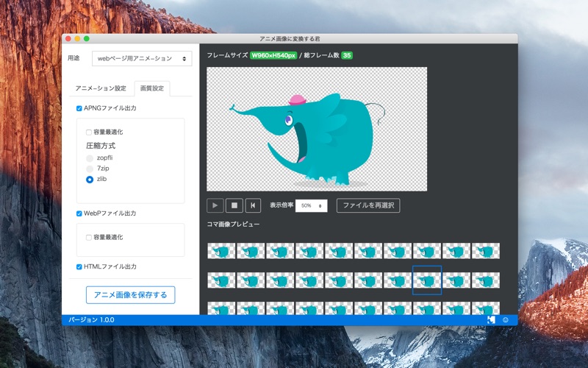Viewport: 588px width, 368px height.
Task: Click the rewind to first frame button
Action: pyautogui.click(x=253, y=205)
